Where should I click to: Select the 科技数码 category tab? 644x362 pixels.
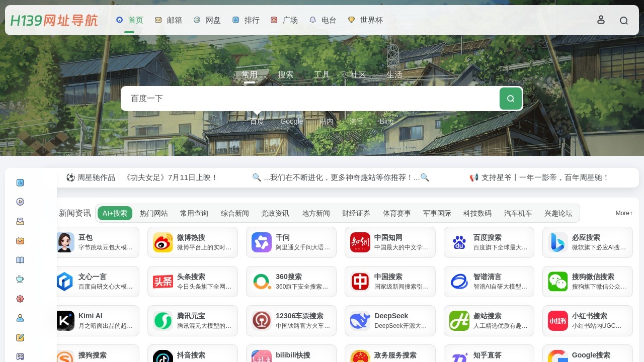coord(477,213)
